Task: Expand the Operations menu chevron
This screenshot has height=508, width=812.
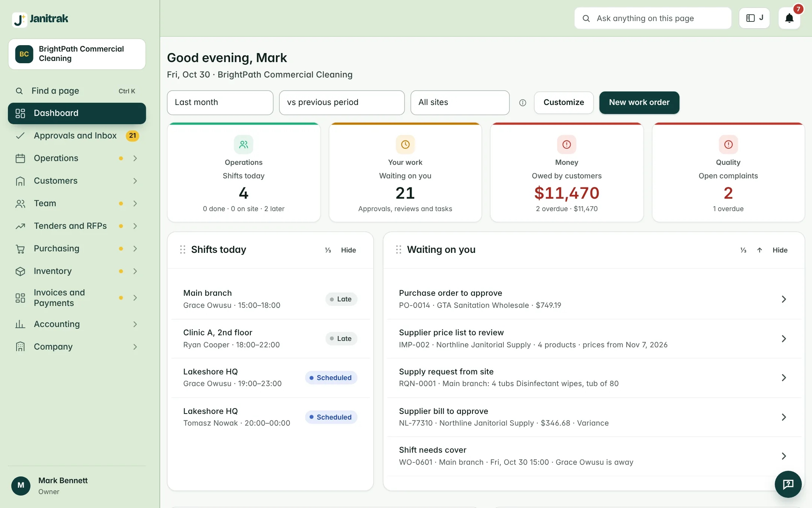Action: pos(135,158)
